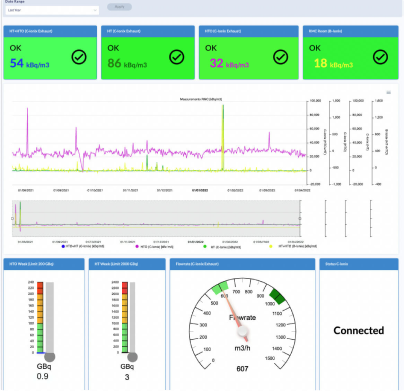404x391 pixels.
Task: Click the 607 flowrate value readout
Action: coord(242,369)
